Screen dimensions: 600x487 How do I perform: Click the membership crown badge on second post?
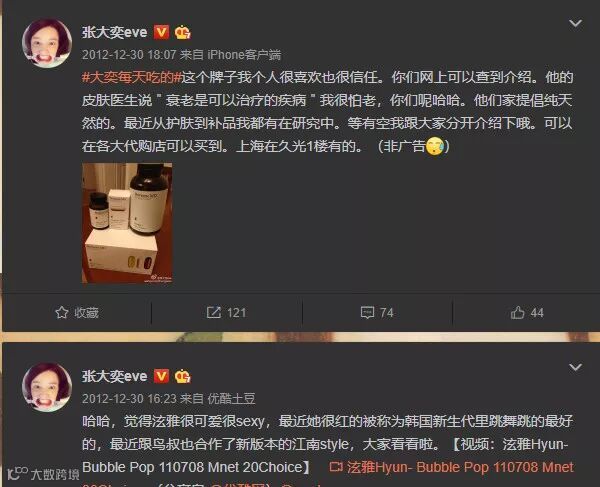click(183, 377)
